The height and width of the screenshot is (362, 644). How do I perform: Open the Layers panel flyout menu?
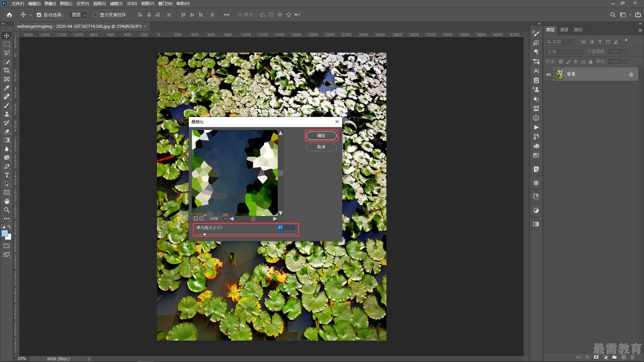(640, 30)
